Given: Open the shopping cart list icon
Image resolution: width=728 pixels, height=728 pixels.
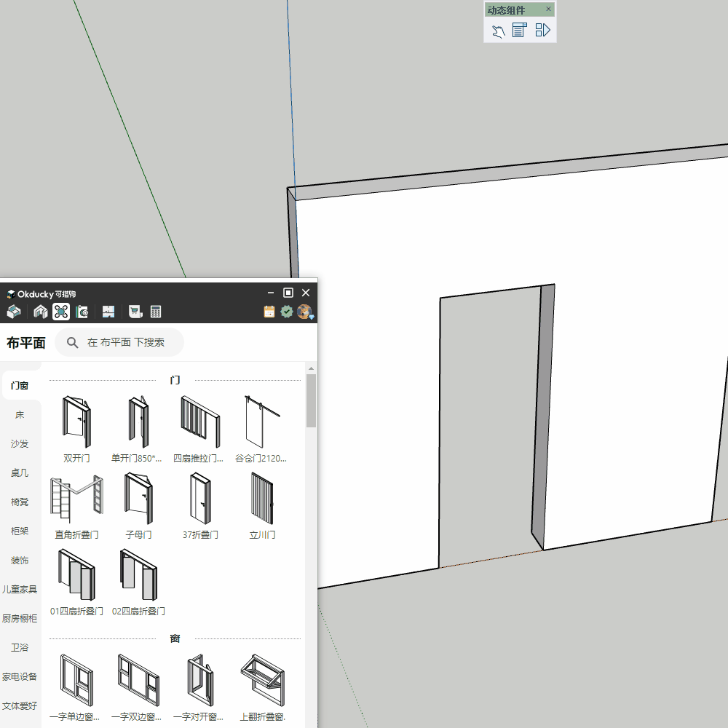Looking at the screenshot, I should tap(135, 312).
